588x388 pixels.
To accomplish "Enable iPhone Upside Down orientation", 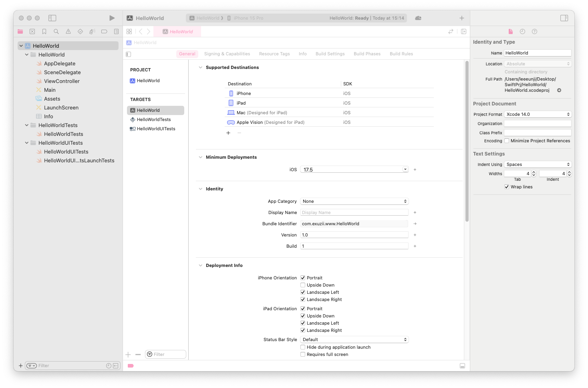I will 303,285.
